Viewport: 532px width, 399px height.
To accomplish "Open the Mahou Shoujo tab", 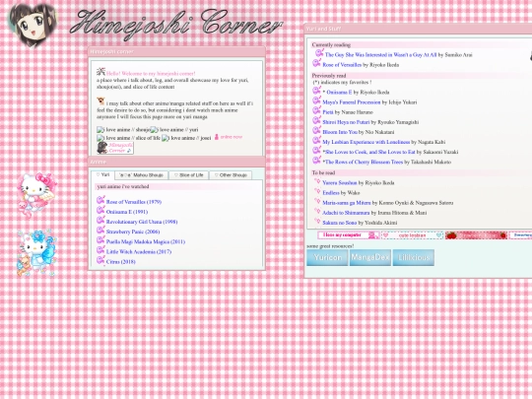I will (142, 175).
